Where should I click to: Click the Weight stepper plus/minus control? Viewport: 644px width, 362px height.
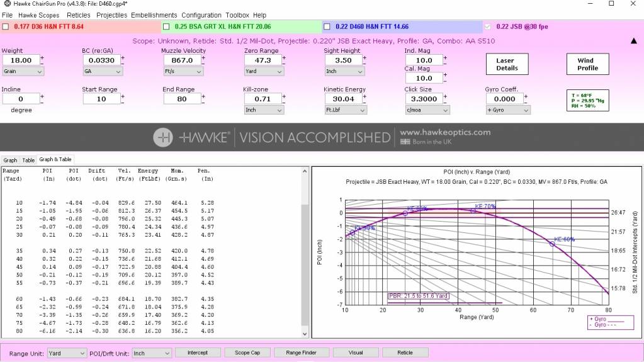click(x=42, y=60)
